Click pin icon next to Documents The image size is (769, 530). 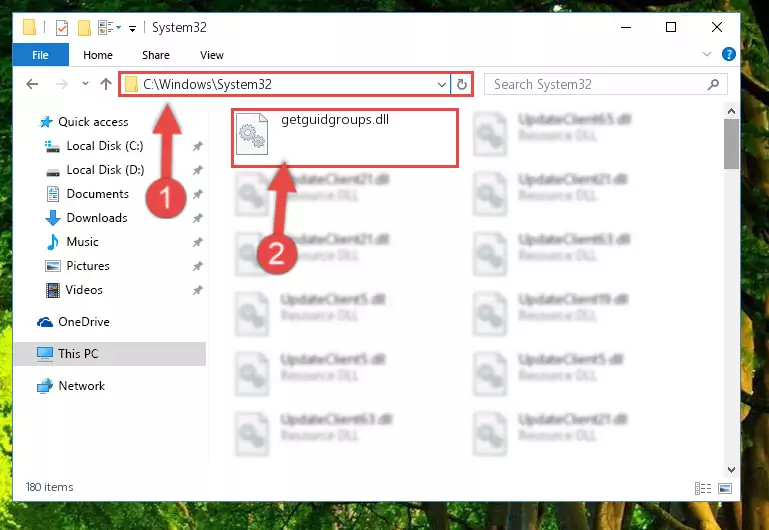pyautogui.click(x=197, y=194)
